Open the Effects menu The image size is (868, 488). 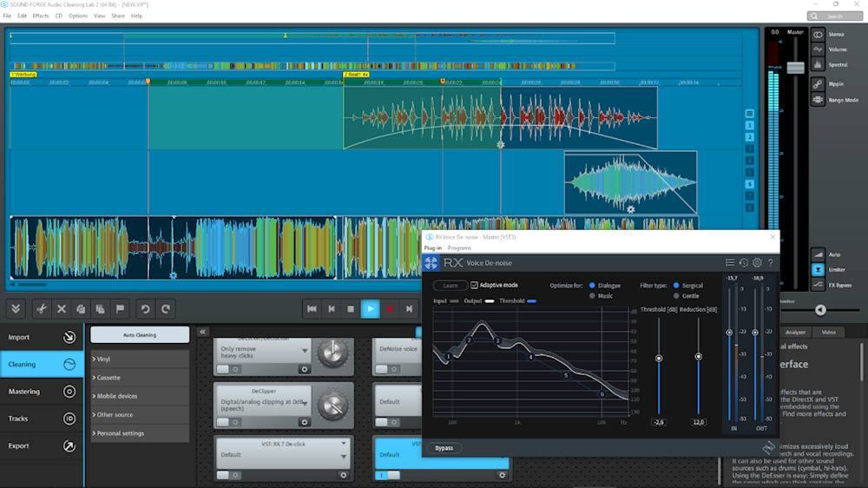[41, 16]
